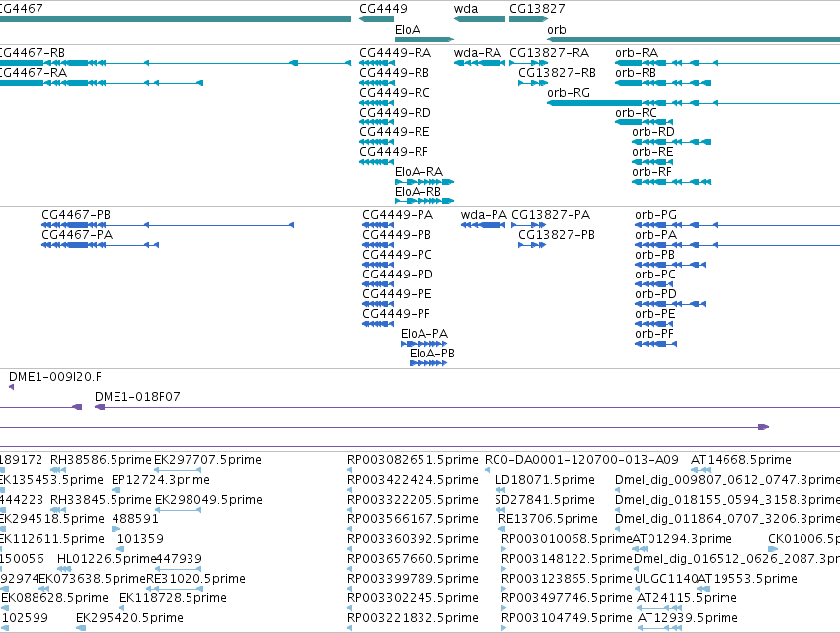Click EST LD18071.5prime
The width and height of the screenshot is (840, 633).
500,490
